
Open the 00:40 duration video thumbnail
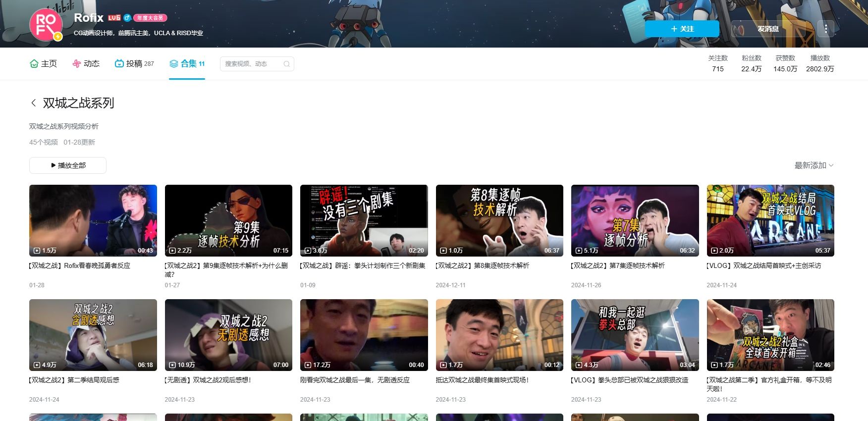point(364,335)
